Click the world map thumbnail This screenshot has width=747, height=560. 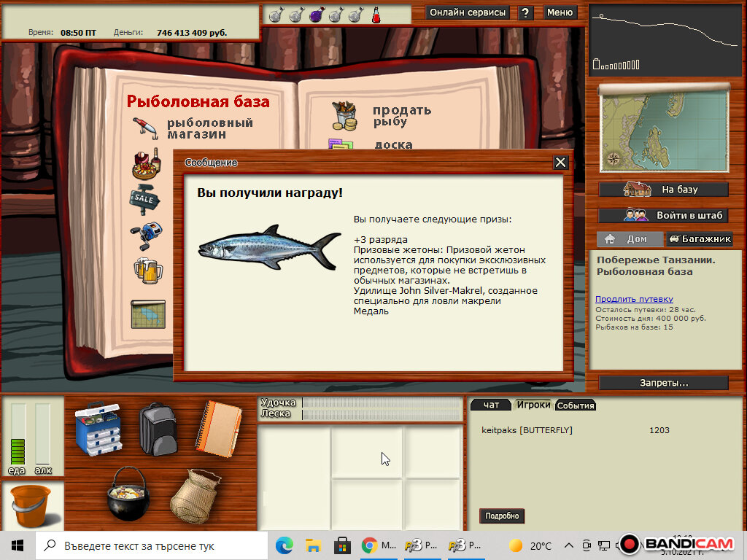(664, 128)
